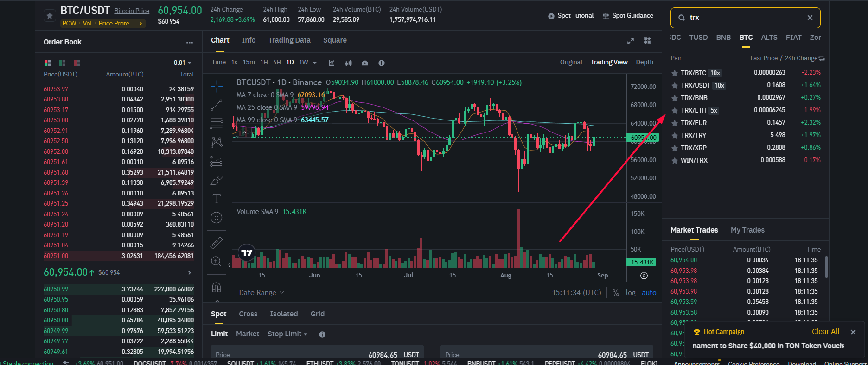
Task: Switch to the Info tab
Action: coord(249,40)
